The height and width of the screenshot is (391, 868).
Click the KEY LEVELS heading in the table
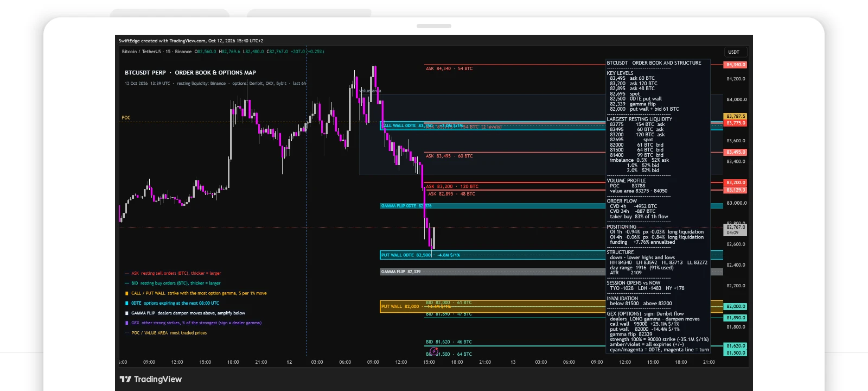pos(620,73)
